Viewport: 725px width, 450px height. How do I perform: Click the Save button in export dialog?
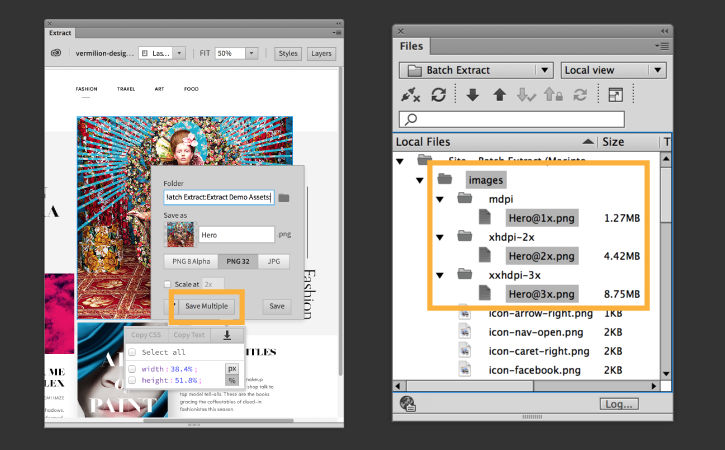tap(276, 306)
